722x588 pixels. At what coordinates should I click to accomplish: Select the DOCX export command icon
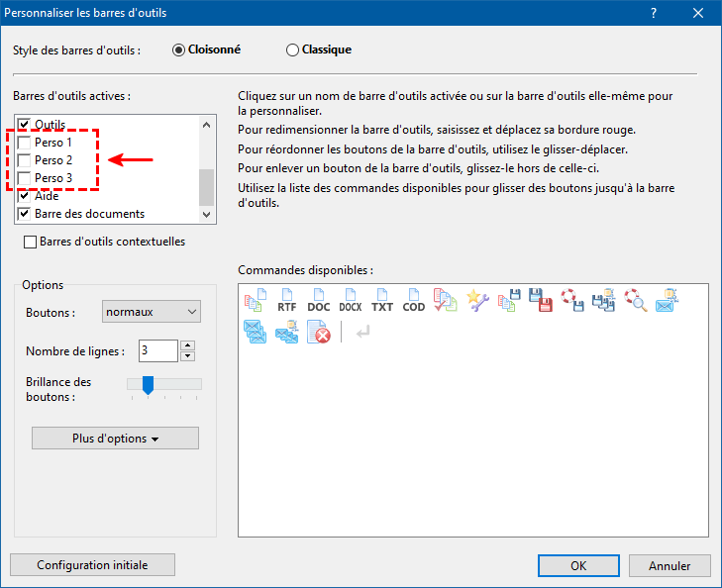351,300
